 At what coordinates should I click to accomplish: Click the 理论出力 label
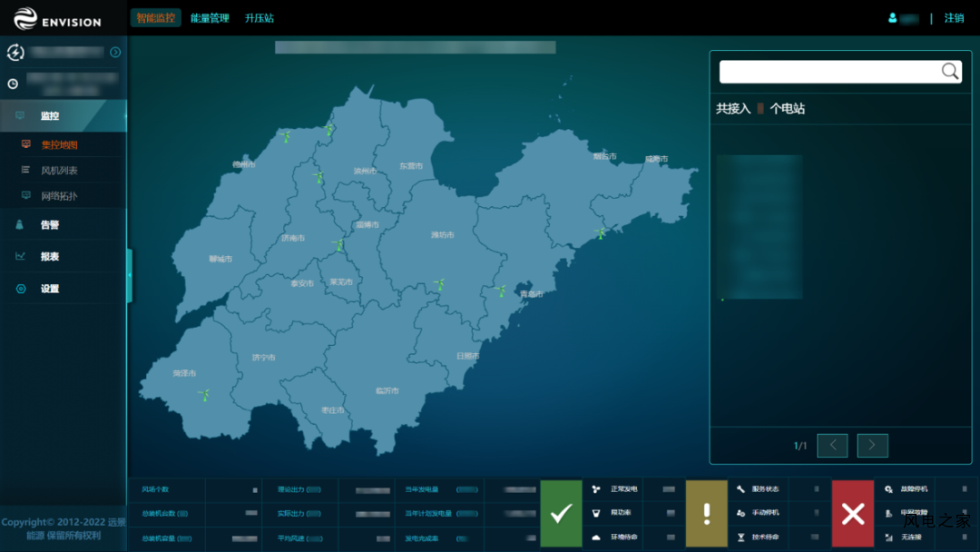299,489
